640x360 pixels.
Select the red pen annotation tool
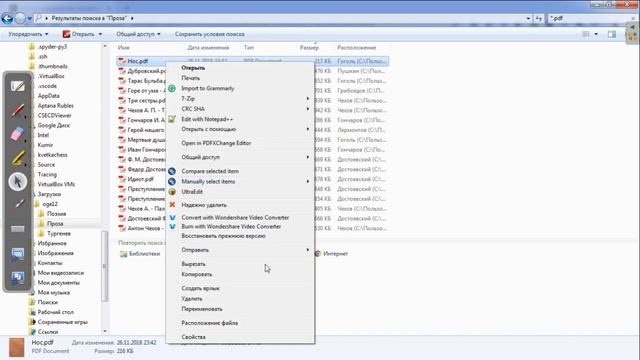(x=18, y=110)
